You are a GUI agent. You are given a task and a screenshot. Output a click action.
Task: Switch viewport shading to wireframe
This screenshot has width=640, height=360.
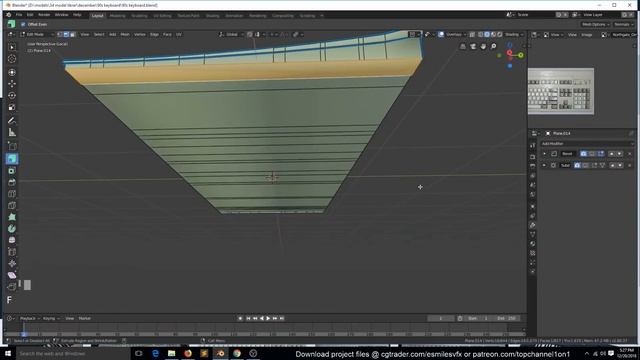[481, 35]
